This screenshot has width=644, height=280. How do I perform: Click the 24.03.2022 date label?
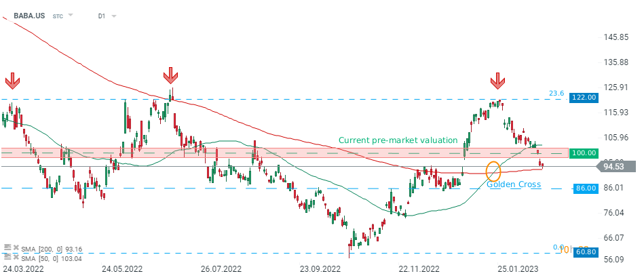coord(23,269)
